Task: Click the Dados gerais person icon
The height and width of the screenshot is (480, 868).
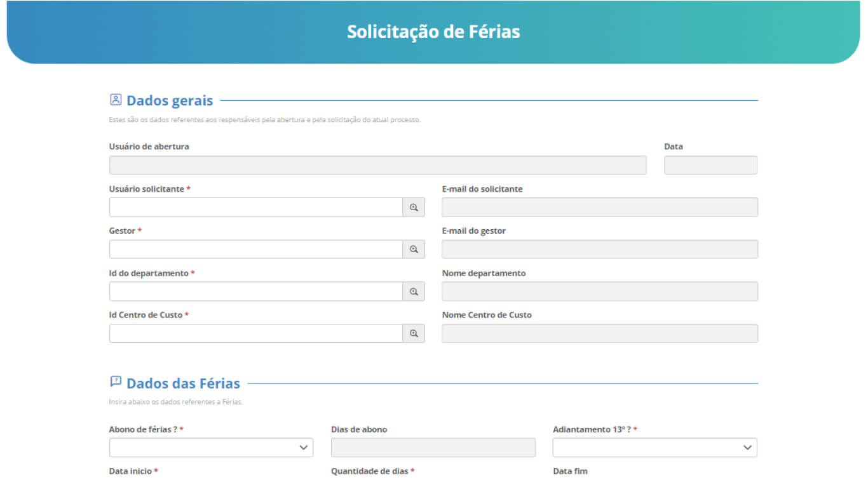Action: point(116,100)
